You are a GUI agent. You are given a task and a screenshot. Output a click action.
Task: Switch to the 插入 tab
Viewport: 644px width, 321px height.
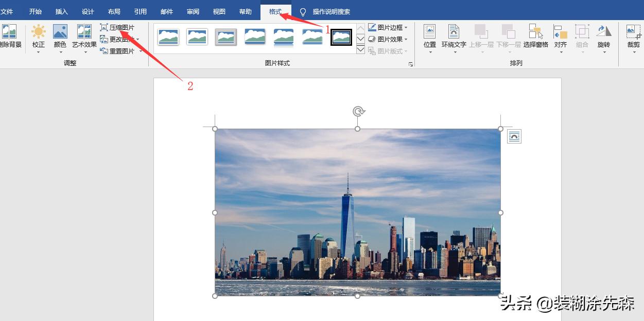pyautogui.click(x=62, y=11)
